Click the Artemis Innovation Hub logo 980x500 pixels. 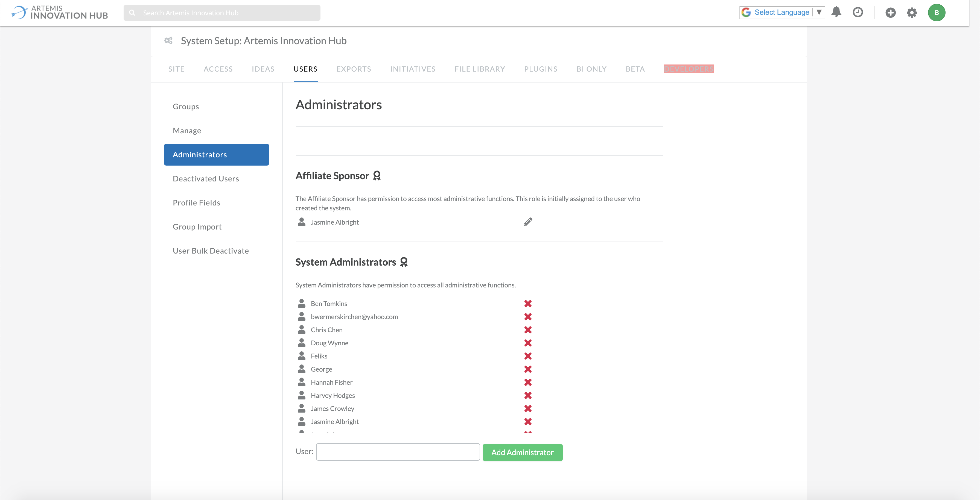click(x=60, y=13)
